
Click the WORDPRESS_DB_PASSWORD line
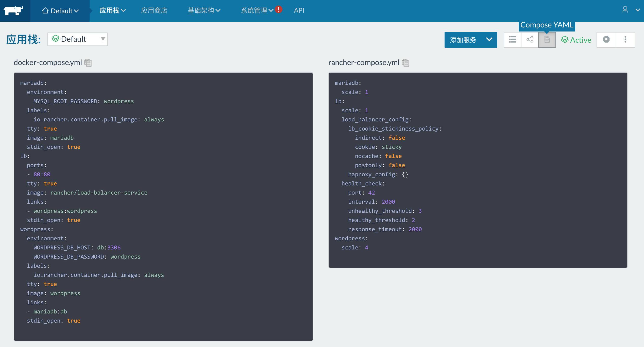87,257
